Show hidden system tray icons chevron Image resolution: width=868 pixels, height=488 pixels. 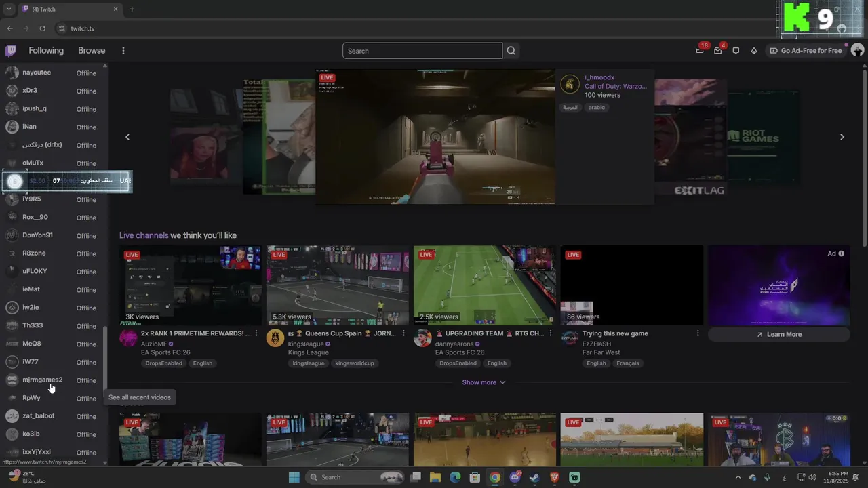tap(738, 477)
